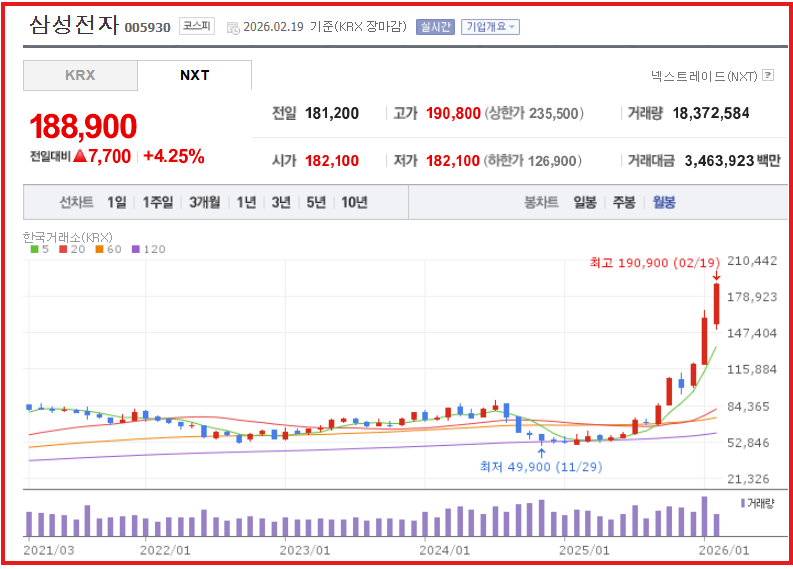The width and height of the screenshot is (793, 569).
Task: Click the calendar icon beside 2026.02.19
Action: click(x=233, y=28)
